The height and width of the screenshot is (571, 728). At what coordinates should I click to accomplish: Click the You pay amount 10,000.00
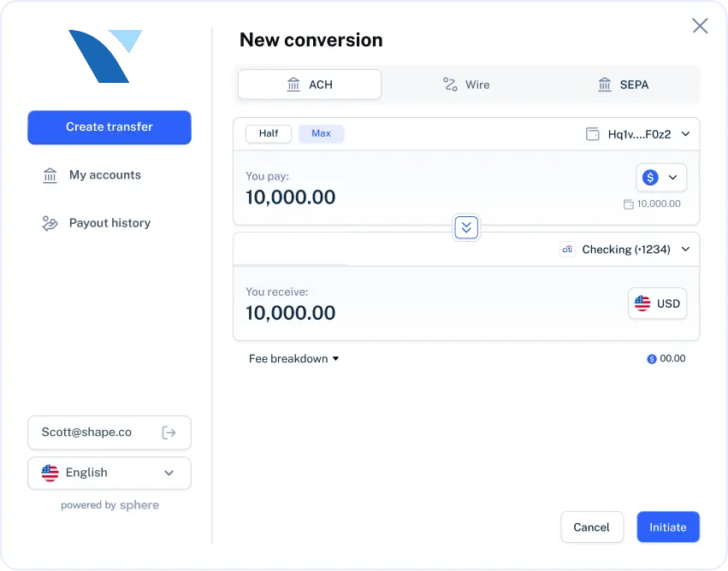(291, 197)
